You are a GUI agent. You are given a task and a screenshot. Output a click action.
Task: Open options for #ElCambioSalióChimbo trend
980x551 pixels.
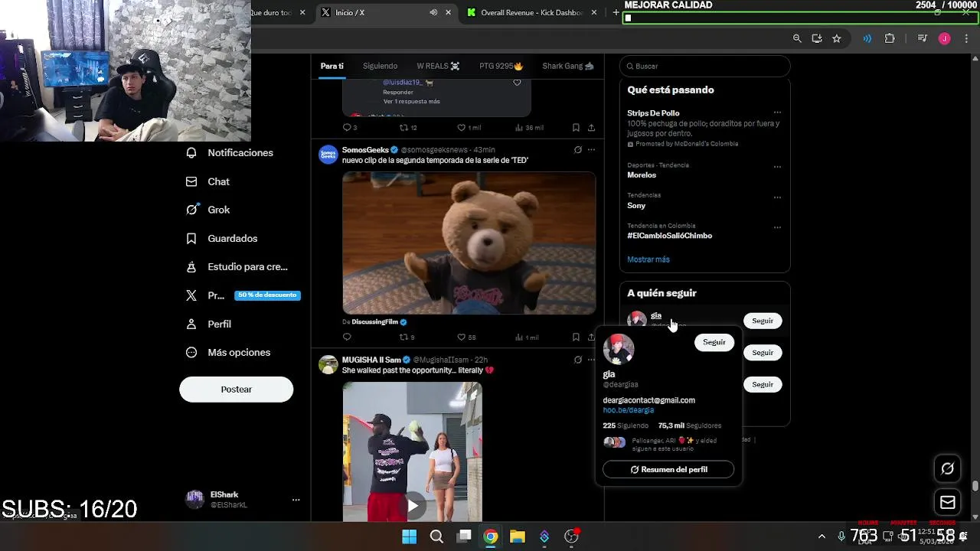tap(777, 227)
